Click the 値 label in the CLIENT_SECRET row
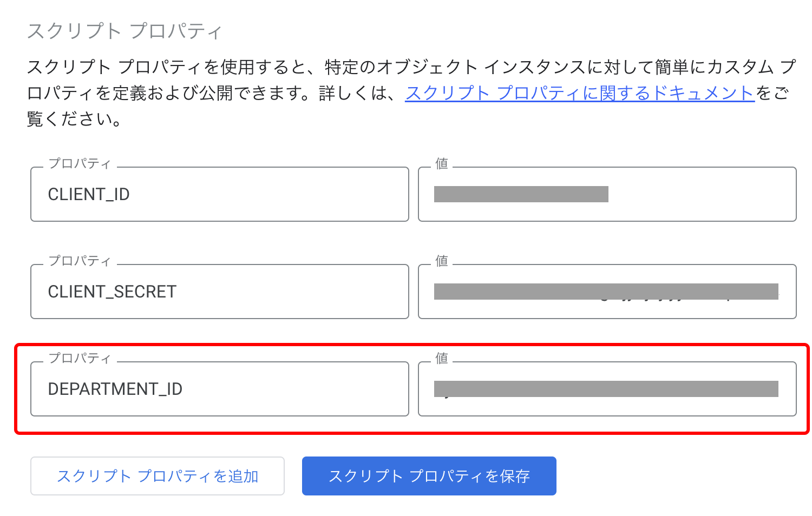The image size is (812, 516). [x=442, y=261]
